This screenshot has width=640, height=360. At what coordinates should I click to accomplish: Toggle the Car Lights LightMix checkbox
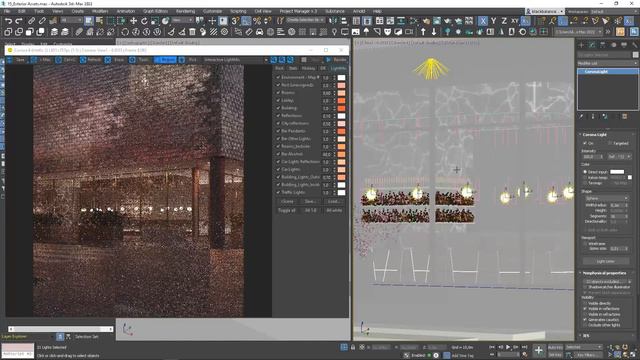tap(278, 169)
